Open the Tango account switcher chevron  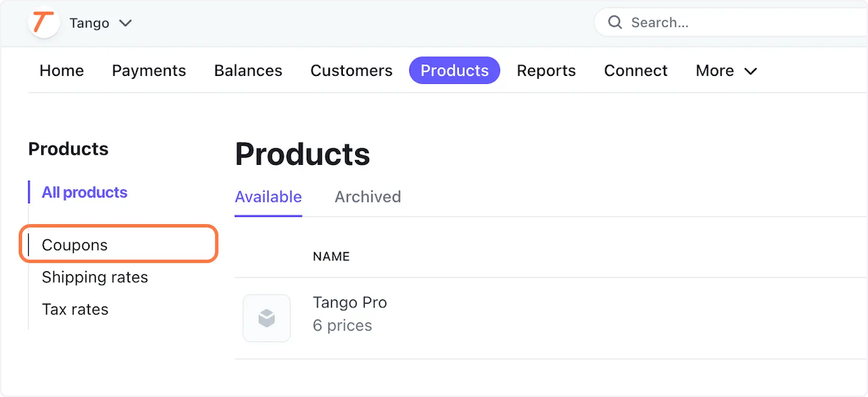pos(125,23)
